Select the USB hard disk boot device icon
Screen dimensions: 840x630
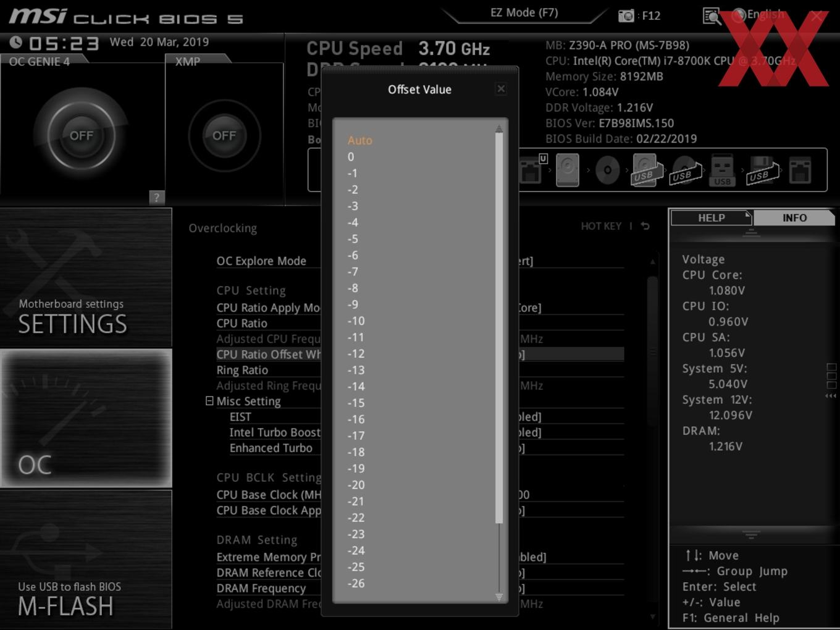646,170
